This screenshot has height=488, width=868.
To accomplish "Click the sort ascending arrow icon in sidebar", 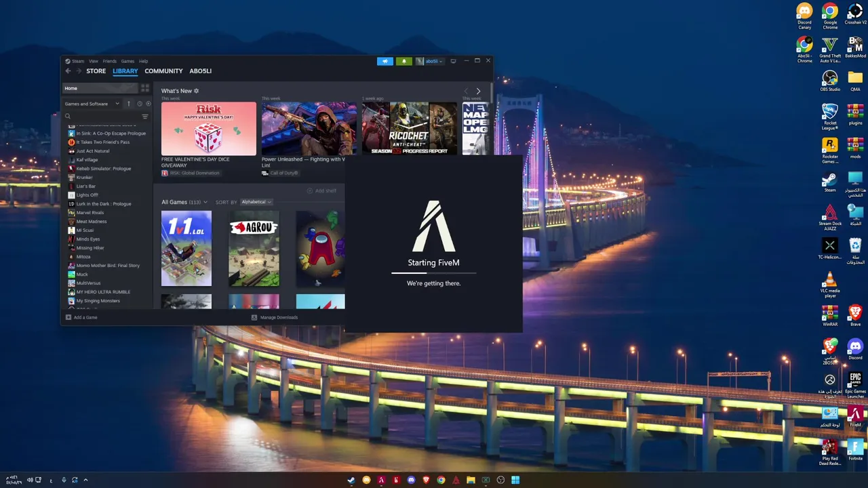I will (x=129, y=104).
